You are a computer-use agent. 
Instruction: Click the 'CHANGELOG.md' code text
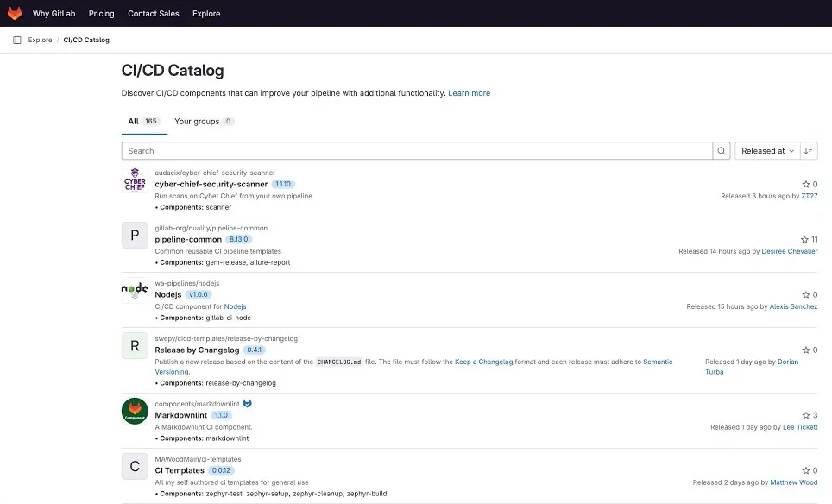coord(339,362)
